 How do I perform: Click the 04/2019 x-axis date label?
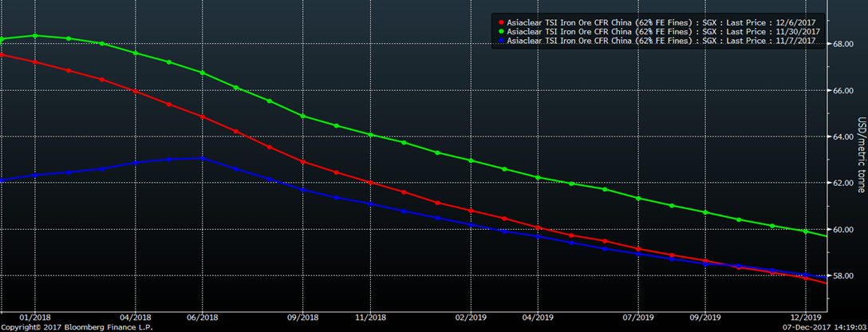pos(537,317)
